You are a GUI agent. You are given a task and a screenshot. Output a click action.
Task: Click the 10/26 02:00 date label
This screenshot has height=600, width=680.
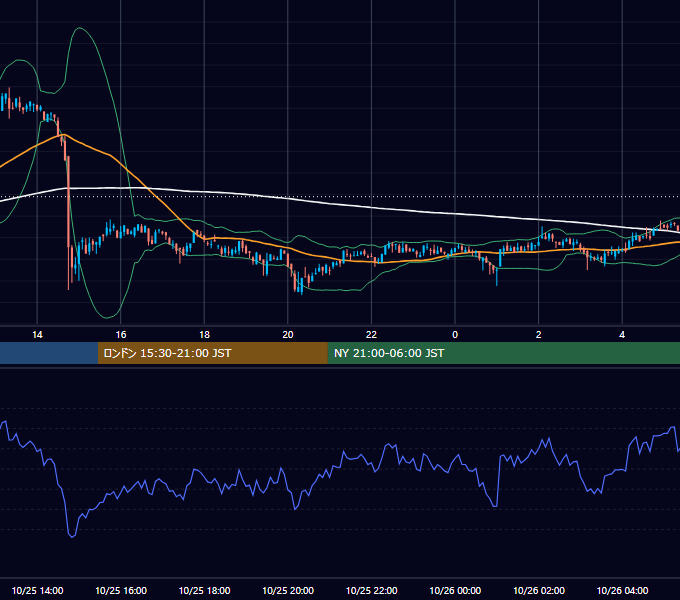pos(539,590)
